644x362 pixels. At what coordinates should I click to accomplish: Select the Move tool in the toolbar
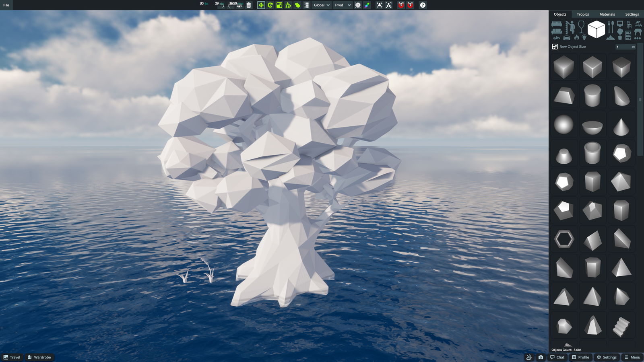point(261,5)
